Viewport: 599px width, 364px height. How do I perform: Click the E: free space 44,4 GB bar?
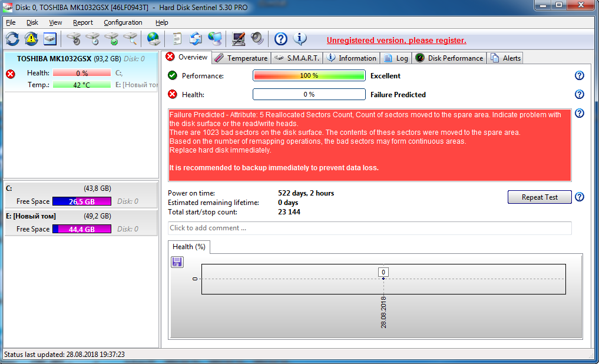[x=82, y=229]
